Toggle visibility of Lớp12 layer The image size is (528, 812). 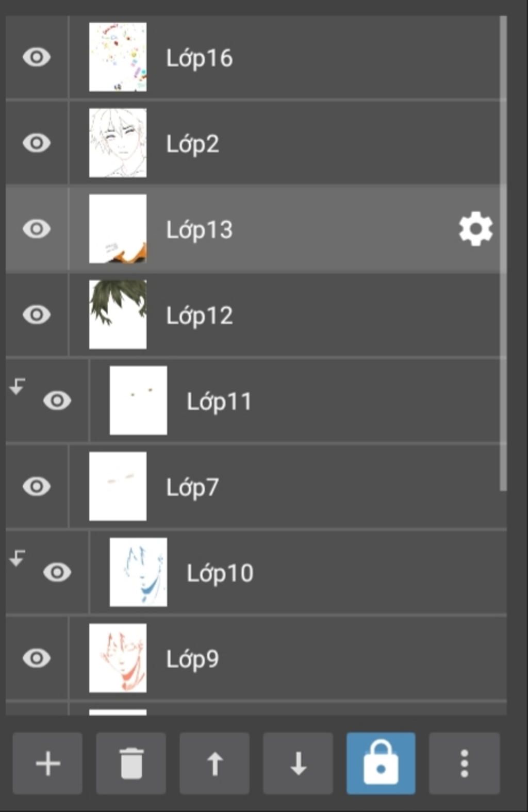[x=37, y=314]
